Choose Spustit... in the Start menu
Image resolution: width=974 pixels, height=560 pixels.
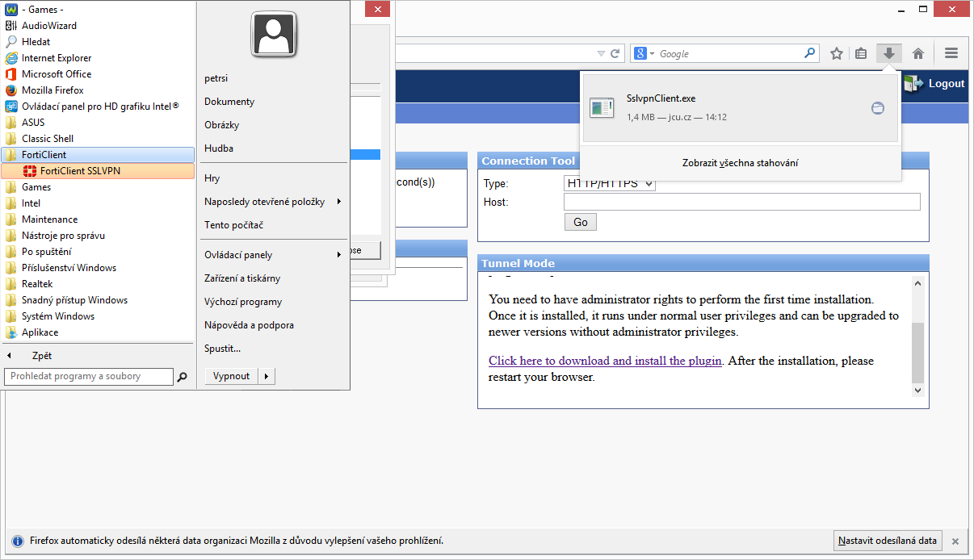pos(223,349)
